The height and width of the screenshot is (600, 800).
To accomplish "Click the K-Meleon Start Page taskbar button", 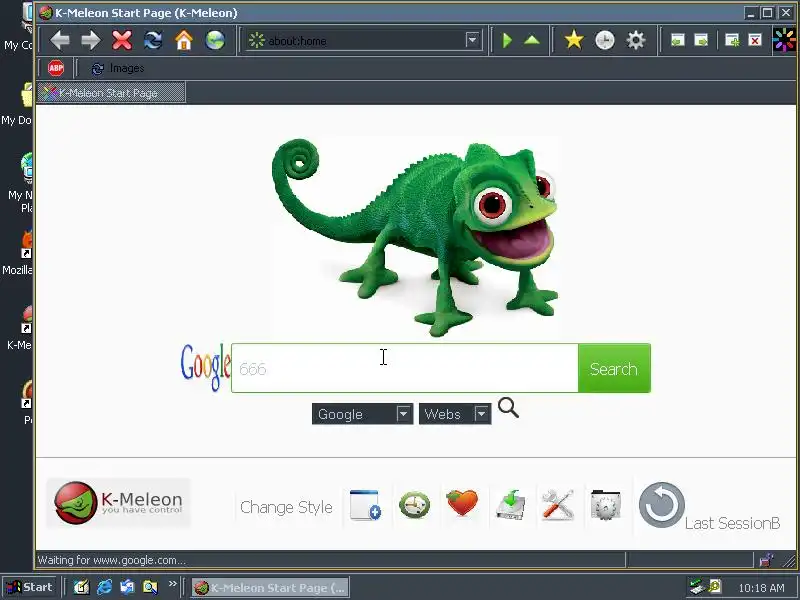I will pos(270,588).
